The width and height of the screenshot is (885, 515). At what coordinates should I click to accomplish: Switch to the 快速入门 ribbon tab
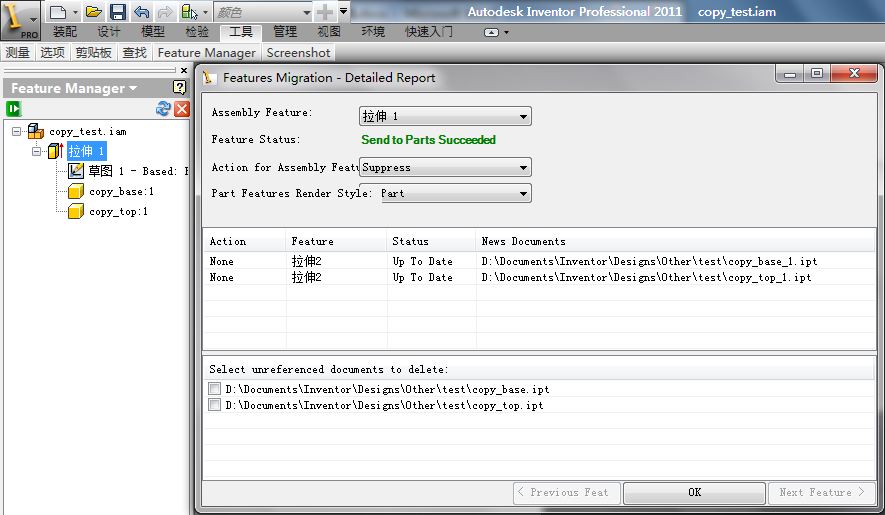(429, 32)
